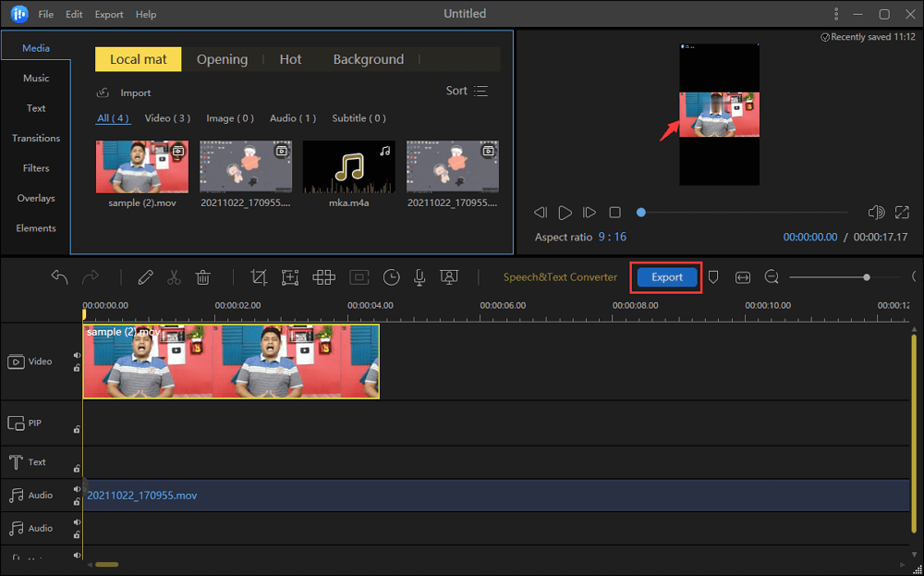Click the Edit pencil icon
Screen dimensions: 924x576
pyautogui.click(x=145, y=277)
